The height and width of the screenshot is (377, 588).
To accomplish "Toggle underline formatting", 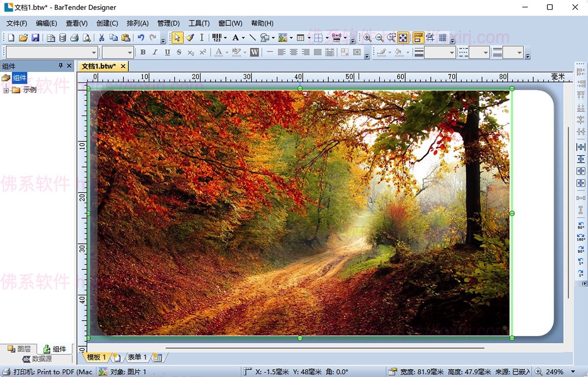I will (167, 52).
